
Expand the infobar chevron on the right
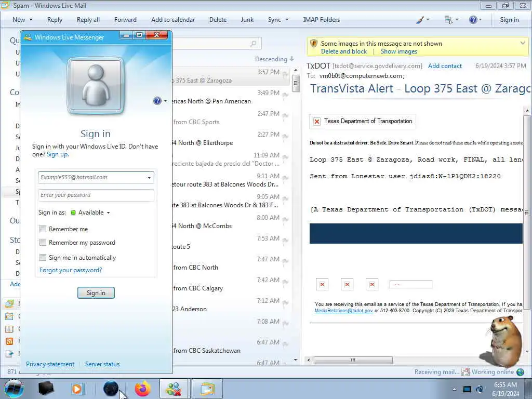(x=523, y=43)
